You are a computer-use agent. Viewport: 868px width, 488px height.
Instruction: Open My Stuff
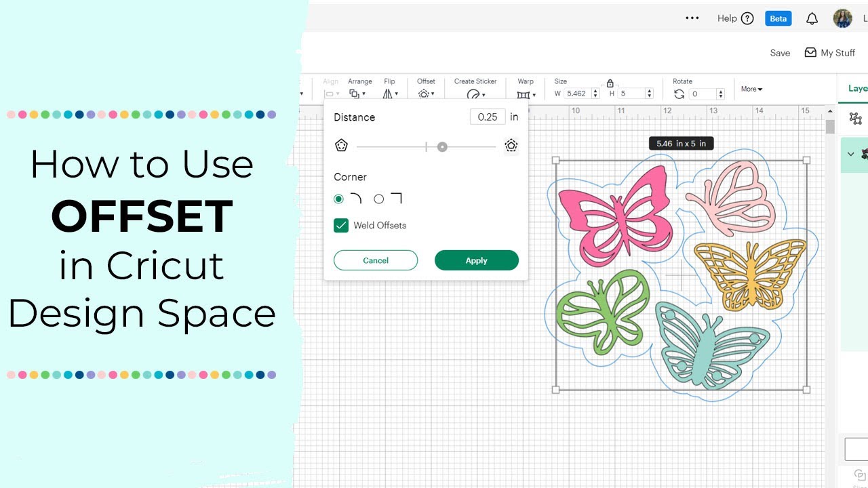[829, 52]
